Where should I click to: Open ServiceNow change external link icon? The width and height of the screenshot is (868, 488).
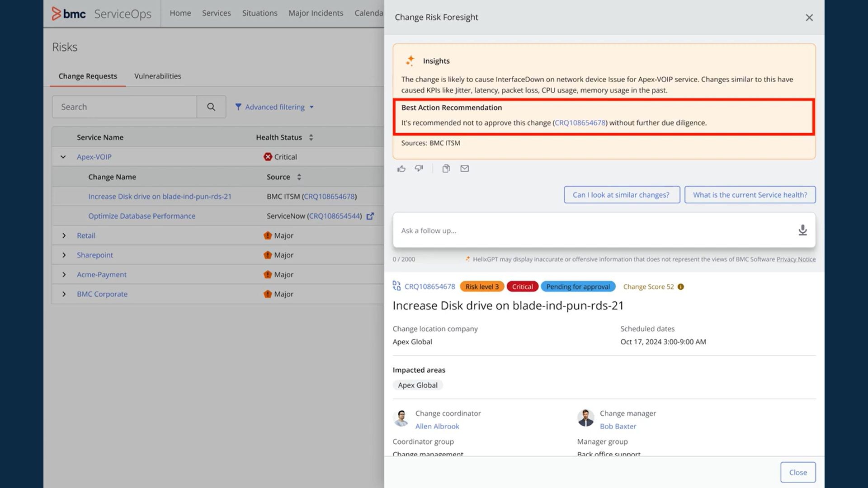370,216
